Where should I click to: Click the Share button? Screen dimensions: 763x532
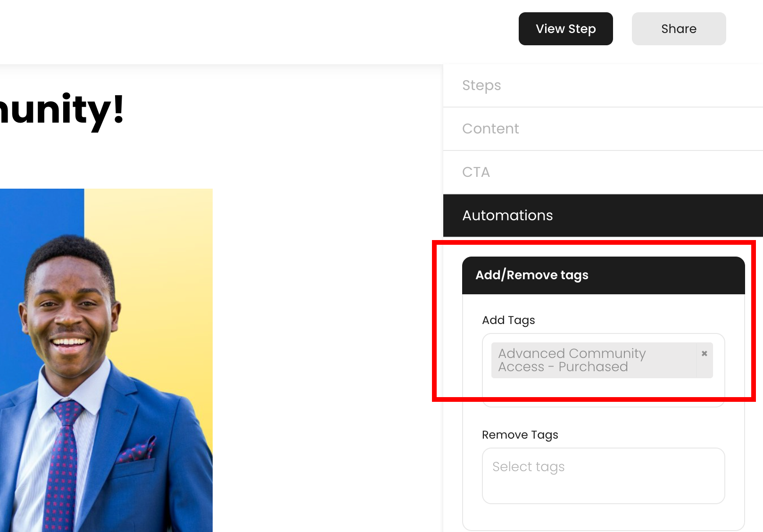coord(679,29)
